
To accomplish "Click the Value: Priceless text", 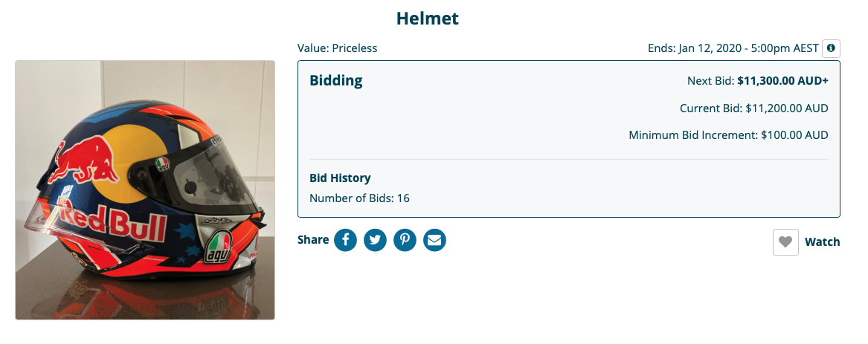I will click(337, 48).
